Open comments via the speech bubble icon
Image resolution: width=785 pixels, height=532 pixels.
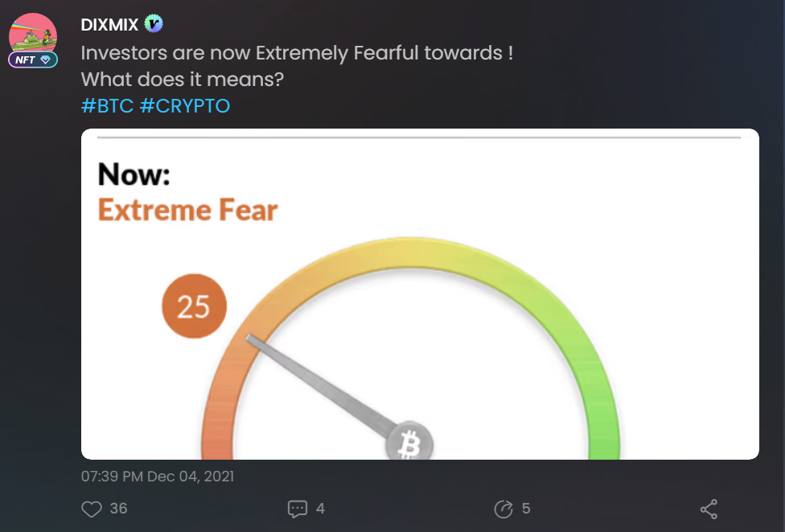[x=297, y=509]
